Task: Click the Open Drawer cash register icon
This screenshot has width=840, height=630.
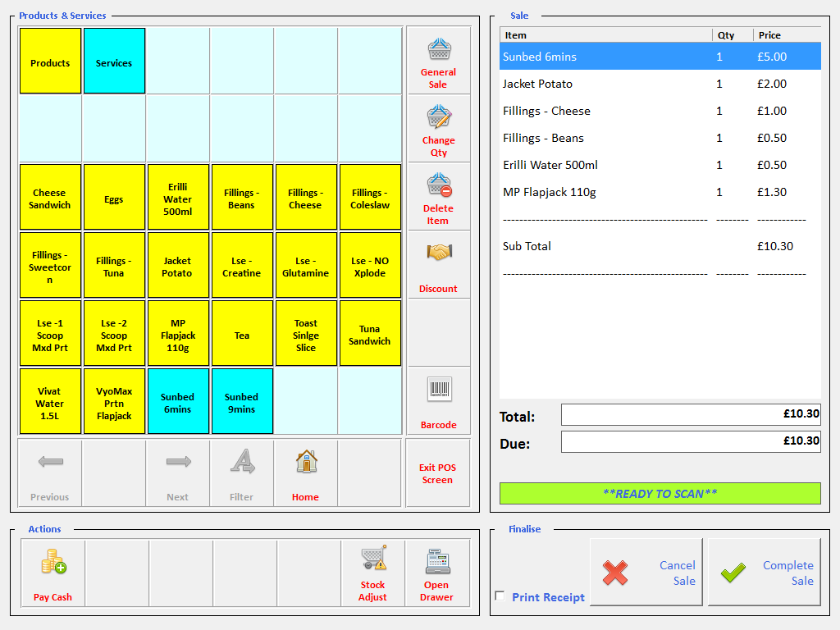Action: [436, 562]
